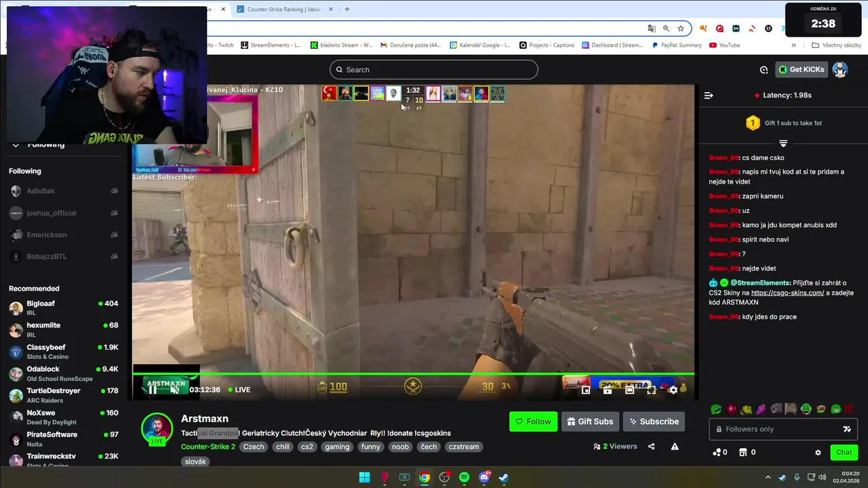Screen dimensions: 868x488
Task: Open Arstmaxn channel avatar
Action: coord(157,428)
